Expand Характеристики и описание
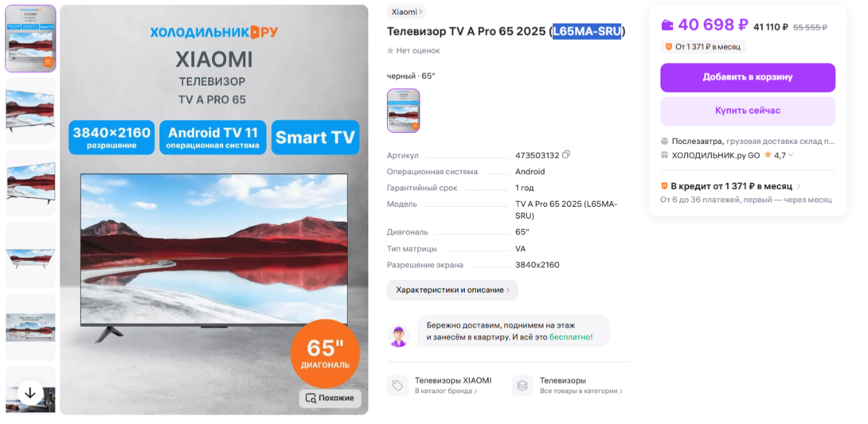This screenshot has height=424, width=868. tap(452, 290)
